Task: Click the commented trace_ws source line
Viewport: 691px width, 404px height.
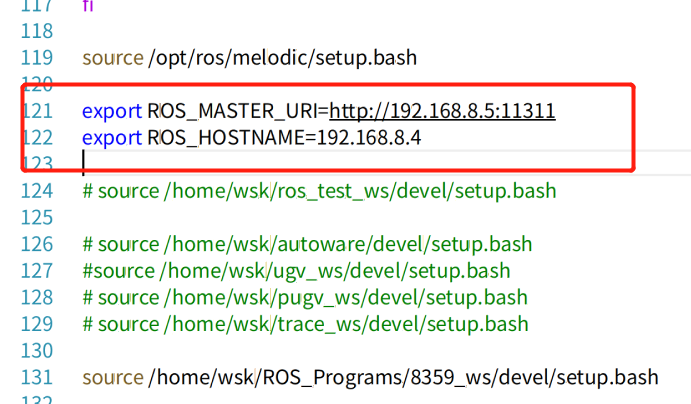Action: point(305,324)
